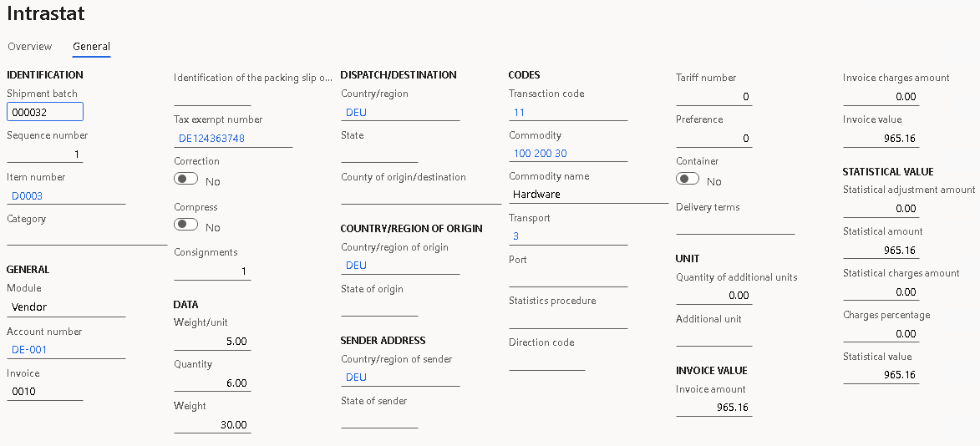Click the Quantity field showing 6.00

pos(212,383)
